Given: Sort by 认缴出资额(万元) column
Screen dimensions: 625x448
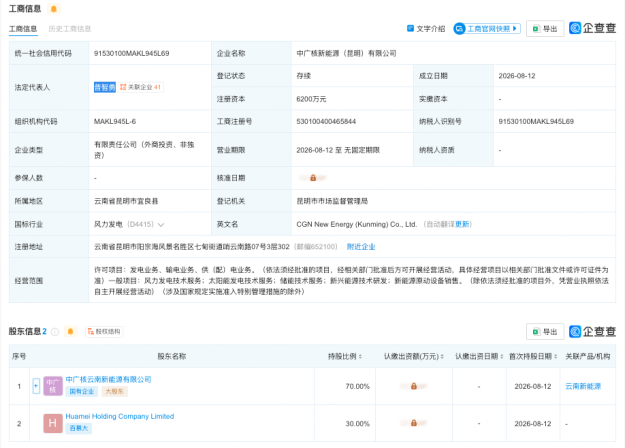Looking at the screenshot, I should point(414,356).
